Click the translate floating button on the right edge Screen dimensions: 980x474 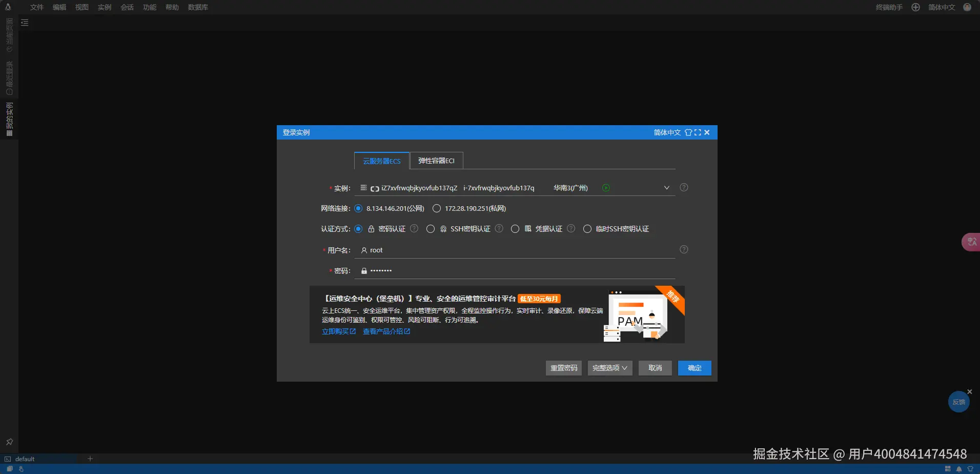click(972, 241)
